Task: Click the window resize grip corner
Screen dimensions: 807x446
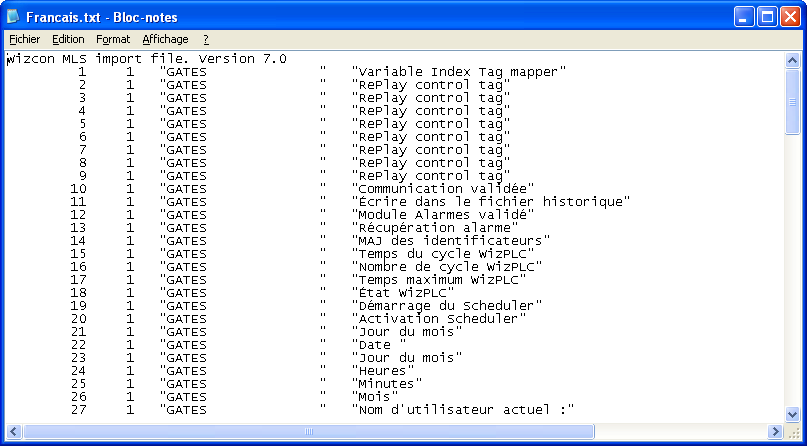Action: 793,432
